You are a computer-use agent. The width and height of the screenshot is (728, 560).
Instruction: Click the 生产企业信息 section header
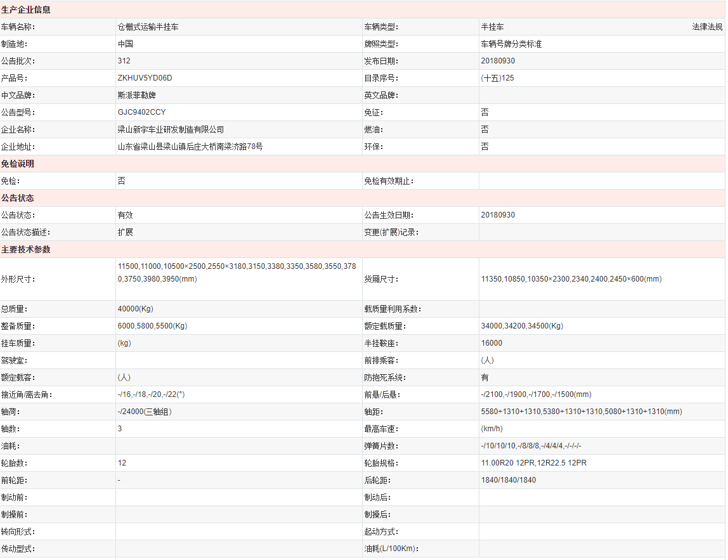pyautogui.click(x=26, y=10)
